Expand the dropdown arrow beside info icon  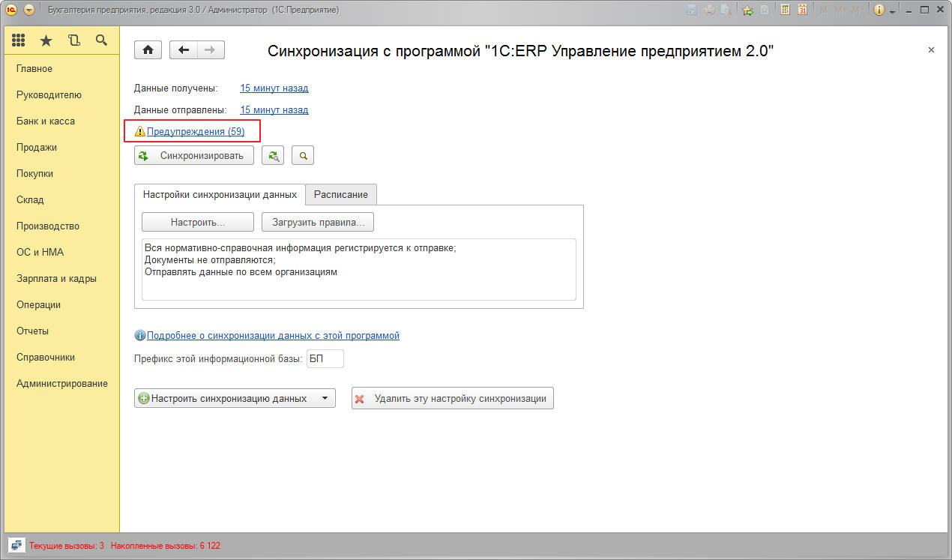892,11
